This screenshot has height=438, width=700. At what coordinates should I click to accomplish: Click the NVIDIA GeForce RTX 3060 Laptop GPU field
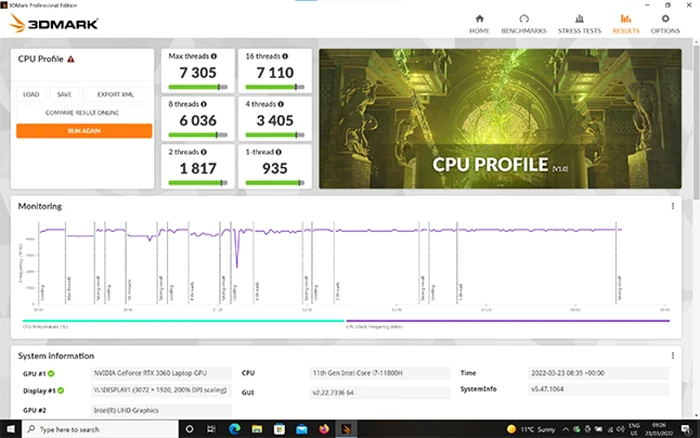coord(161,373)
